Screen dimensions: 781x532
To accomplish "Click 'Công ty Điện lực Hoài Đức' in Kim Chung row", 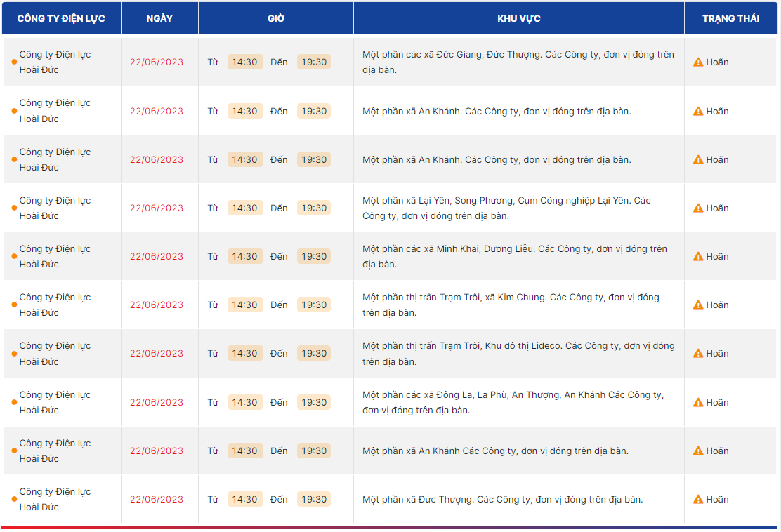I will [x=55, y=305].
